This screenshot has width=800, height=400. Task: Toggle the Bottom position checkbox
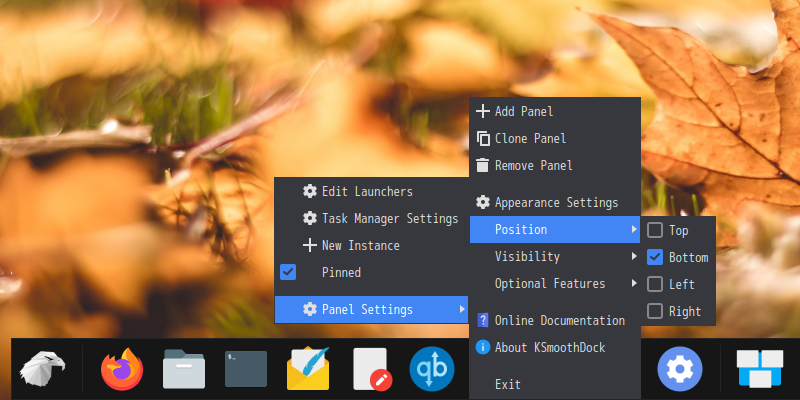click(655, 257)
